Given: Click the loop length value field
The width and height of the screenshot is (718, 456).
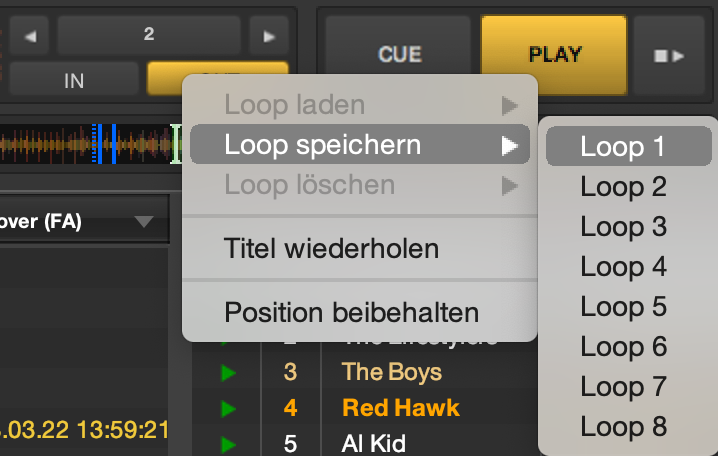Looking at the screenshot, I should [149, 35].
